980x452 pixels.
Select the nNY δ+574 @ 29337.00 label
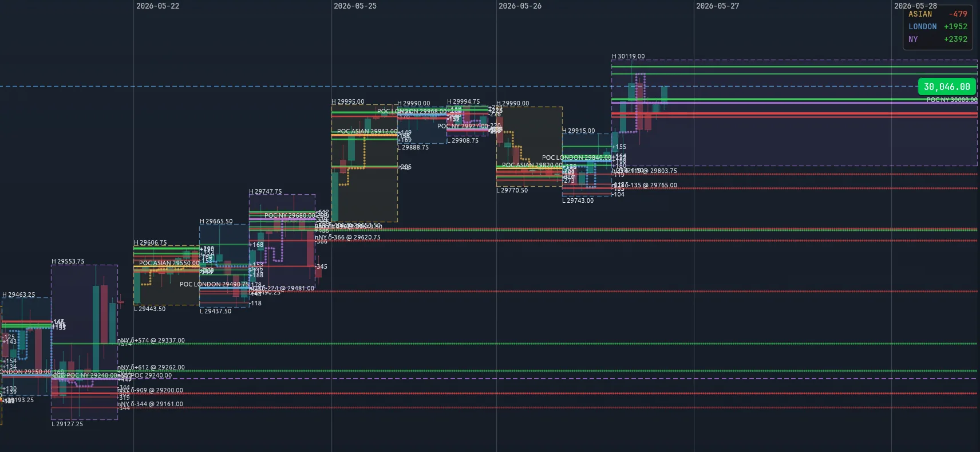(151, 340)
